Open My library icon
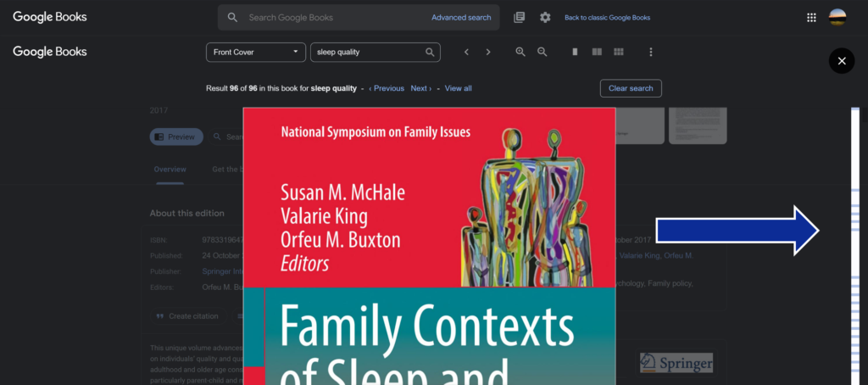This screenshot has width=868, height=385. coord(520,18)
